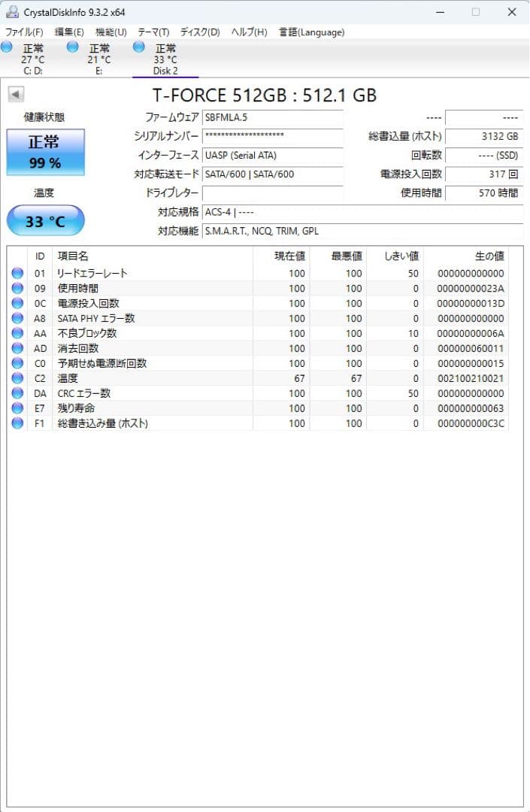Click status orb for 09 使用時間 row
This screenshot has height=812, width=530.
[17, 288]
